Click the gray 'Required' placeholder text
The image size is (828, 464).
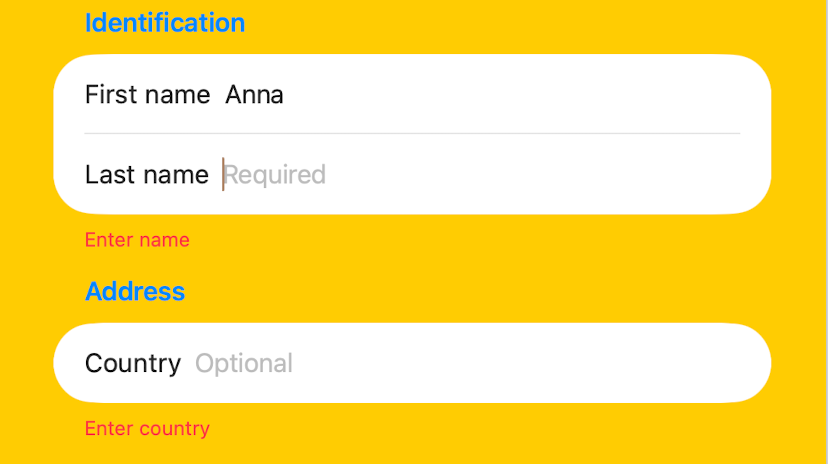275,175
